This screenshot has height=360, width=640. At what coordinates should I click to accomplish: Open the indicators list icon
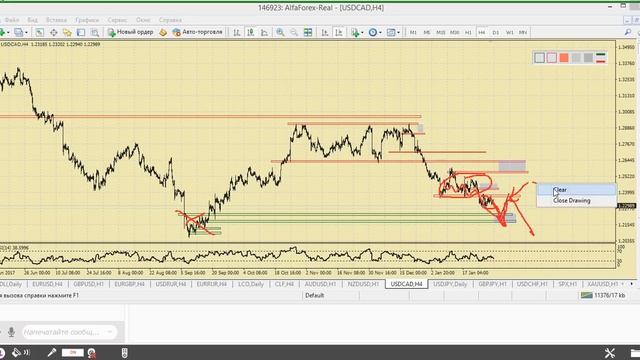(x=355, y=32)
